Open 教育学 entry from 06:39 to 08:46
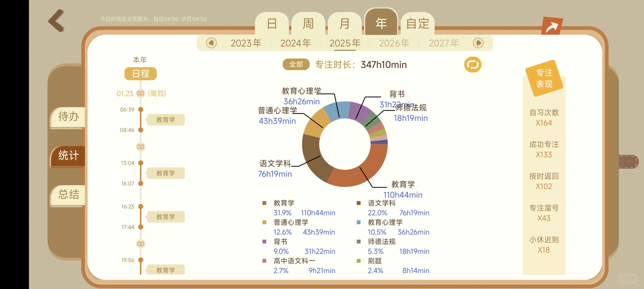Screen dimensions: 644x289 point(166,120)
